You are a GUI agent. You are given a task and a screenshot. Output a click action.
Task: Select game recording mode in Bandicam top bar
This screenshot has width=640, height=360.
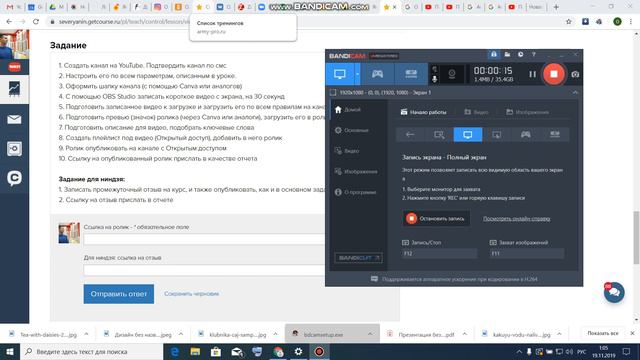coord(377,74)
